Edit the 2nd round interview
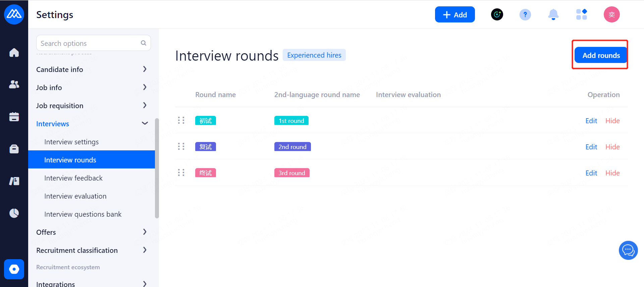The image size is (644, 287). coord(591,147)
